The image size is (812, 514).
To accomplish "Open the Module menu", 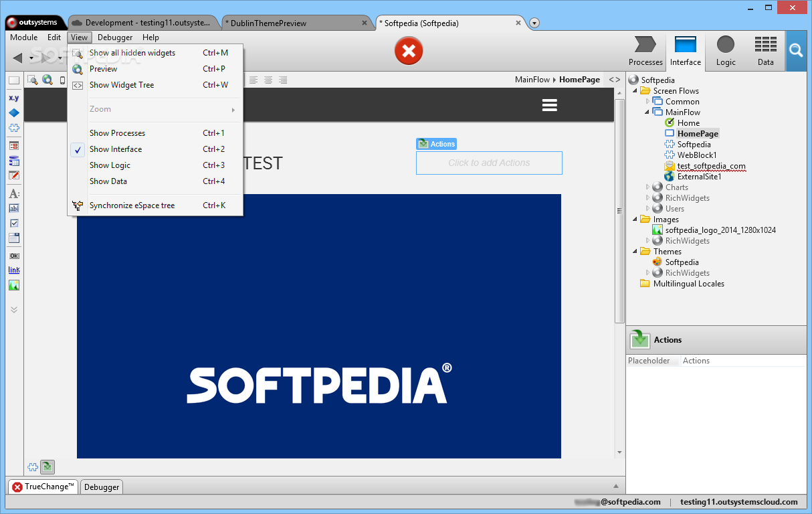I will [24, 37].
